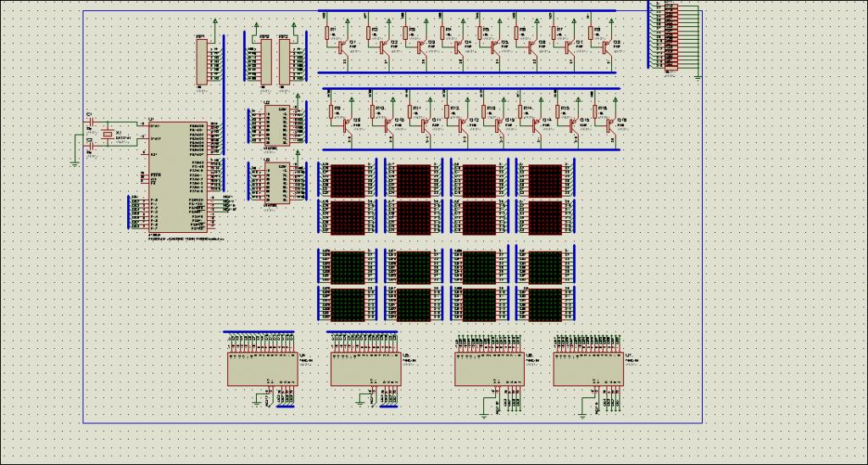The height and width of the screenshot is (465, 868).
Task: Click the Q8 PNP transistor
Action: point(605,47)
